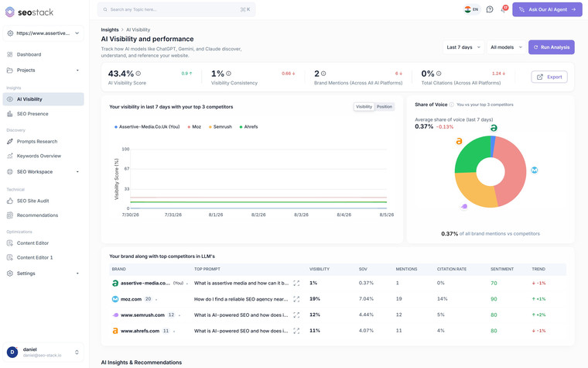Expand the moz.com row prompt icon
This screenshot has width=588, height=368.
[296, 299]
